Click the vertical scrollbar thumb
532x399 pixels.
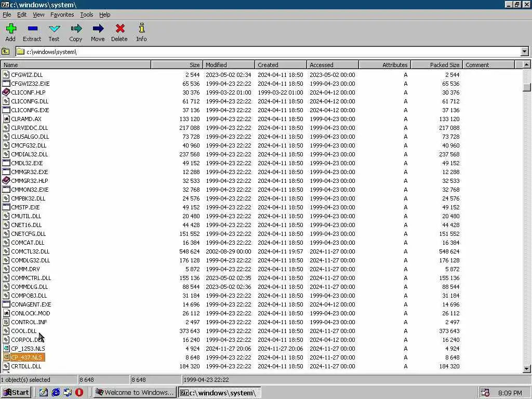click(x=527, y=87)
